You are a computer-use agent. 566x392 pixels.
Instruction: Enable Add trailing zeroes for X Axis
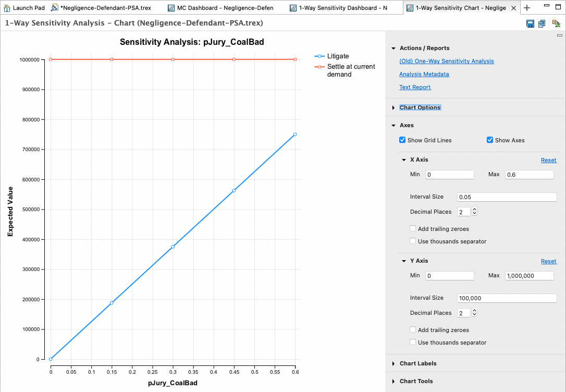coord(413,228)
